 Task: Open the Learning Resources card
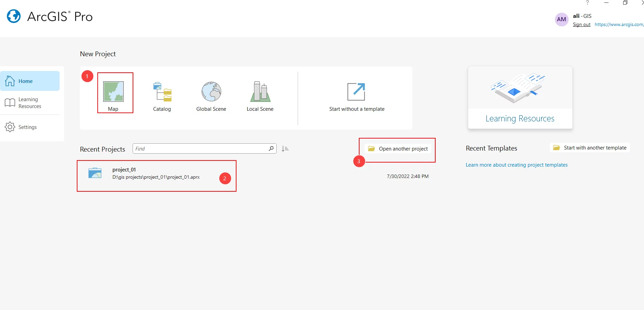pos(520,97)
